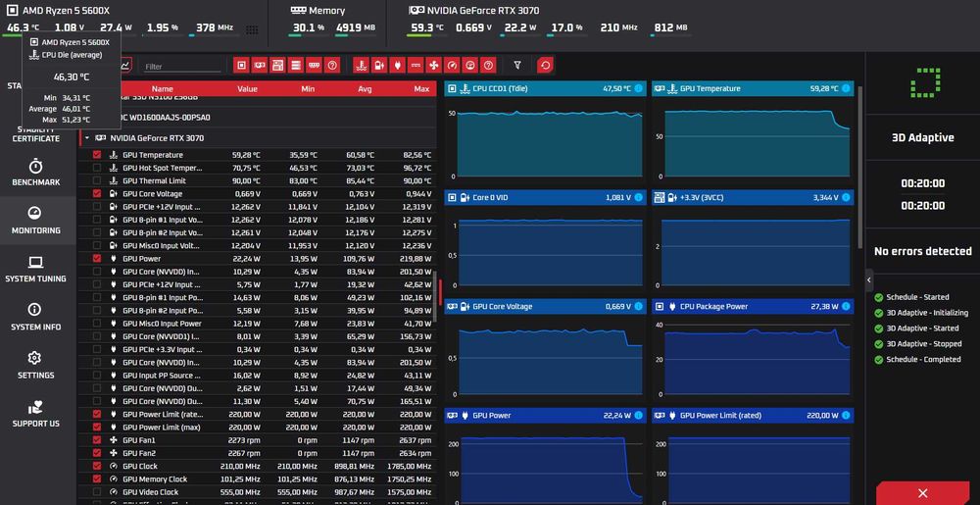Click the NVIDIA GeForce RTX 3070 top bar title
Viewport: 980px width, 505px height.
coord(483,10)
